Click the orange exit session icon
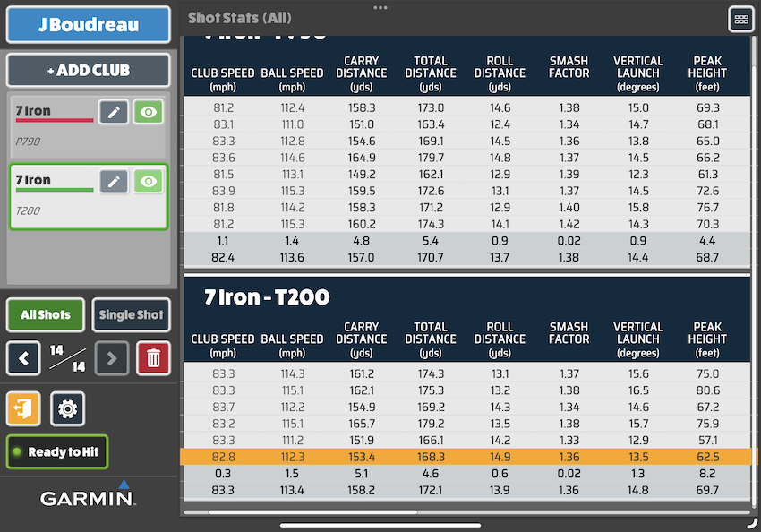The width and height of the screenshot is (761, 532). pos(23,408)
